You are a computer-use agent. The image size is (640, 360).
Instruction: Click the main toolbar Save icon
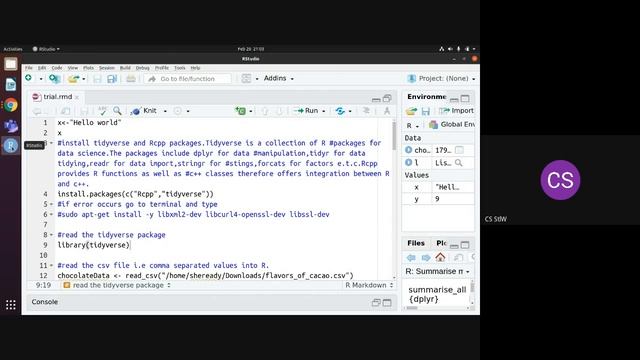click(97, 78)
